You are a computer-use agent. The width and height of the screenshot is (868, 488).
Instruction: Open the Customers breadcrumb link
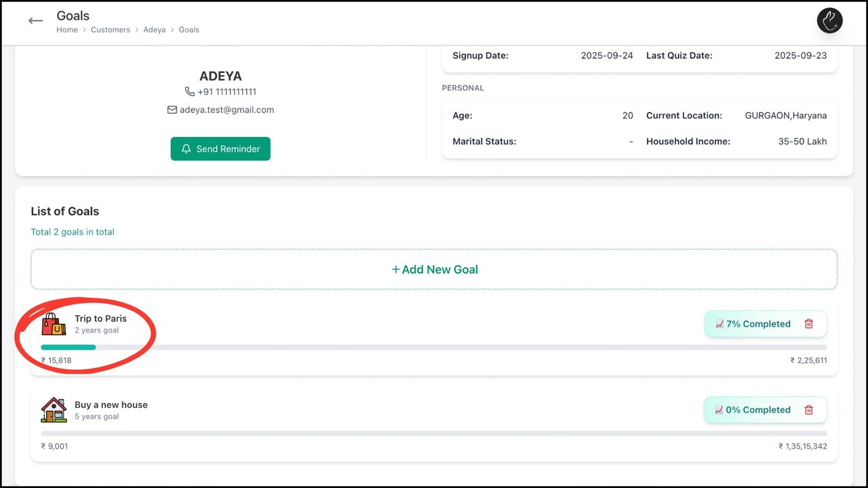click(x=111, y=29)
